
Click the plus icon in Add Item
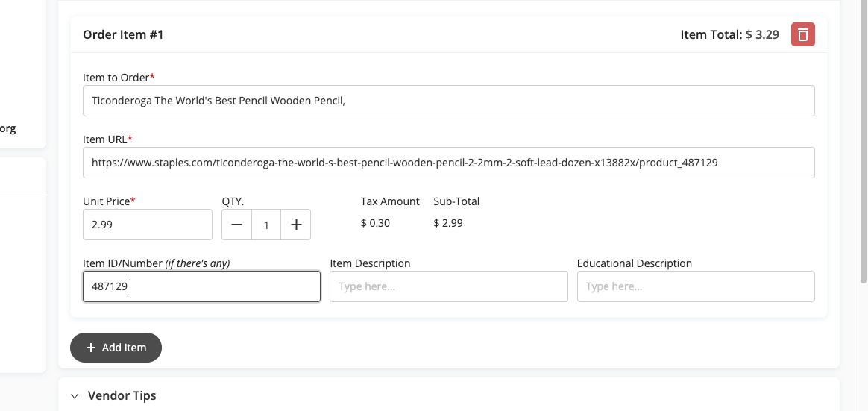[91, 348]
